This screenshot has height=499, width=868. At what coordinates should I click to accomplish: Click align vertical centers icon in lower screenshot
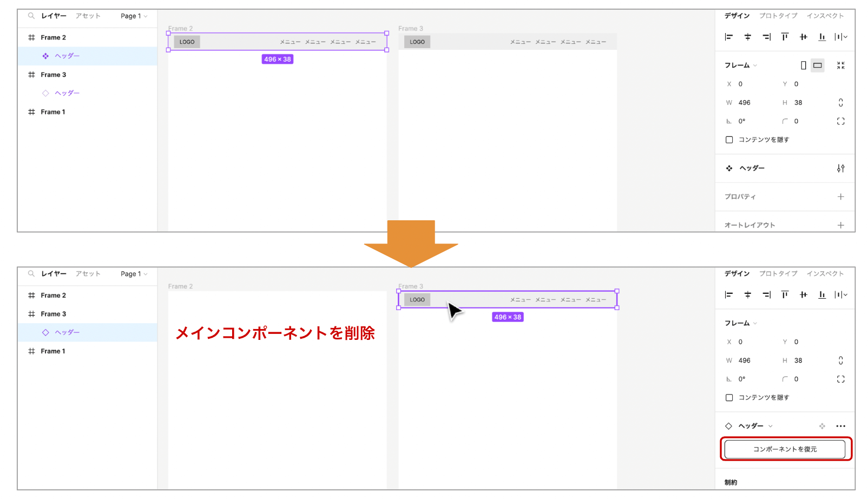coord(804,295)
